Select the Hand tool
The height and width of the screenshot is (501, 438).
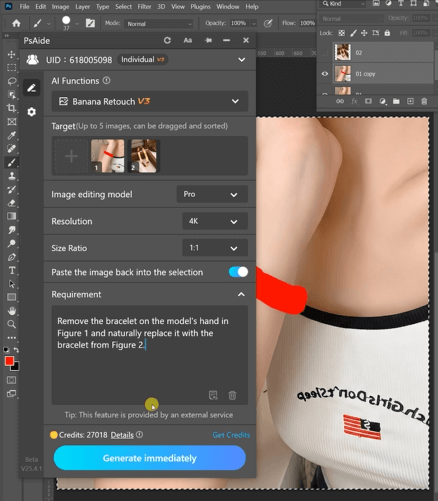(x=12, y=311)
